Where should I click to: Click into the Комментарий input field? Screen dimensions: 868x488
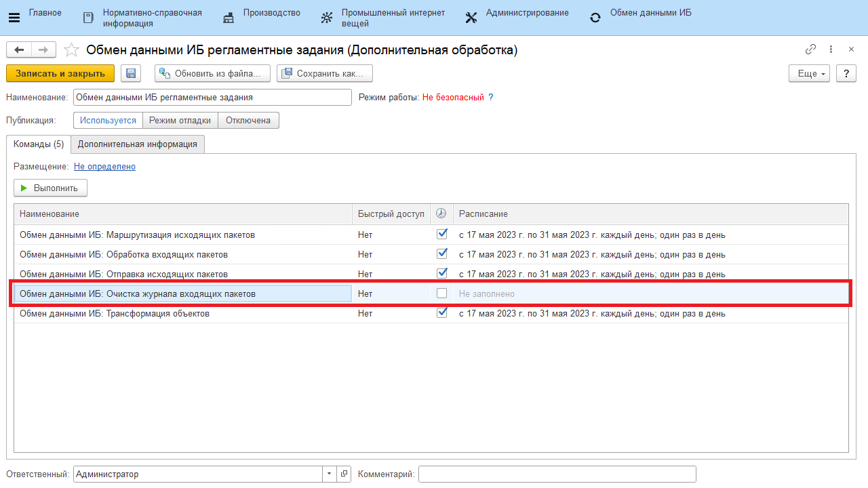pos(557,474)
